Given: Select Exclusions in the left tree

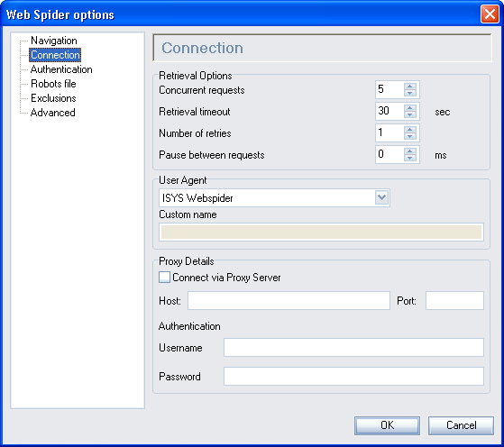Looking at the screenshot, I should (x=53, y=98).
